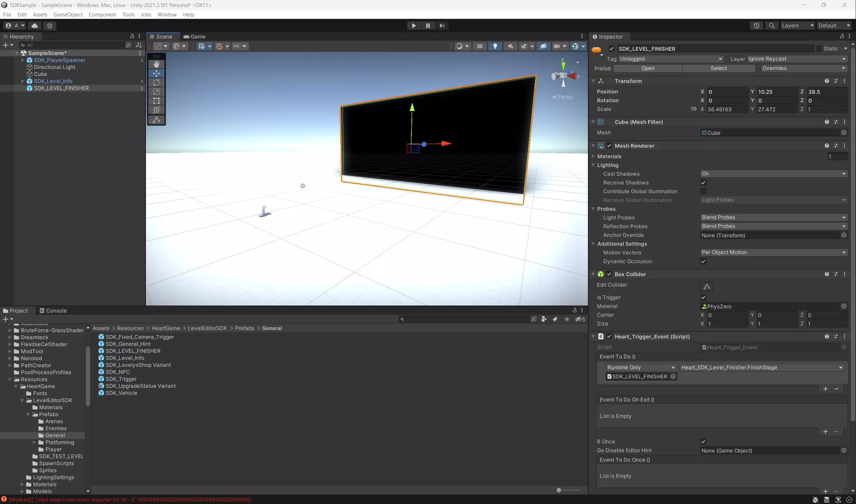Switch to the Game tab
This screenshot has height=504, width=856.
(195, 37)
